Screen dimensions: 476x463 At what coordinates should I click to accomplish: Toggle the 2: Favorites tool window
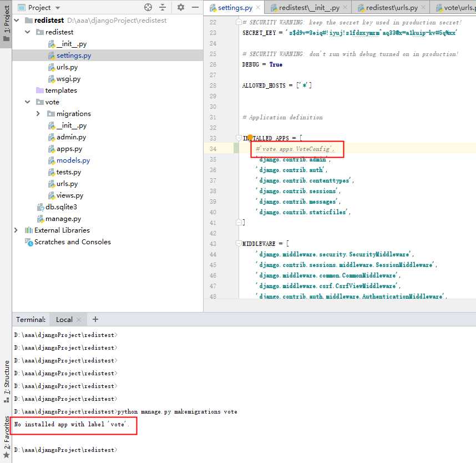pos(6,437)
